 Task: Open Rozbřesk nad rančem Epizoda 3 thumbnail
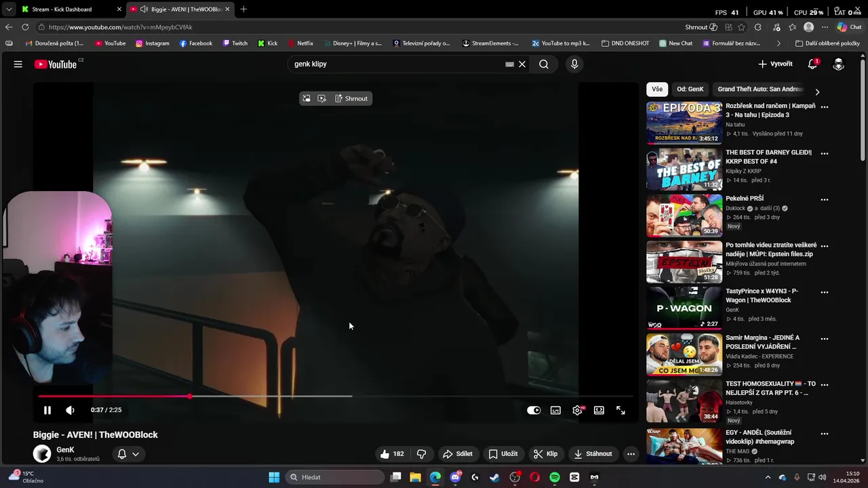coord(684,123)
